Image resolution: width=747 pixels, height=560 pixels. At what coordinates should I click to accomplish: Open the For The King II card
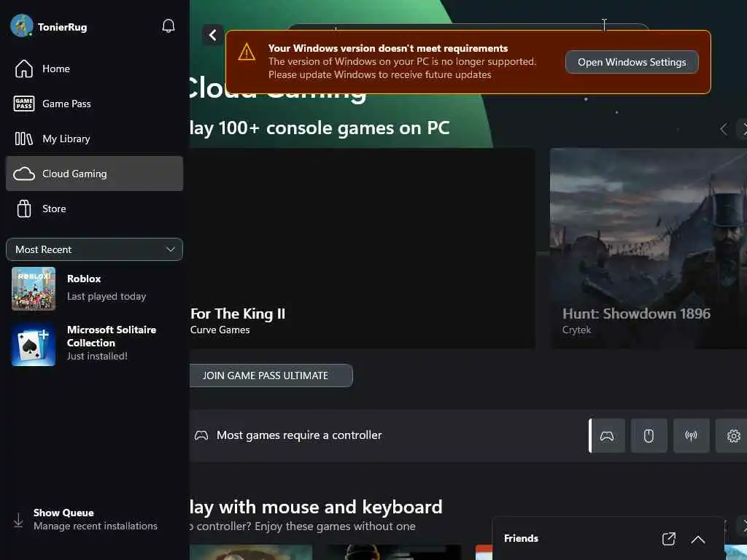362,248
